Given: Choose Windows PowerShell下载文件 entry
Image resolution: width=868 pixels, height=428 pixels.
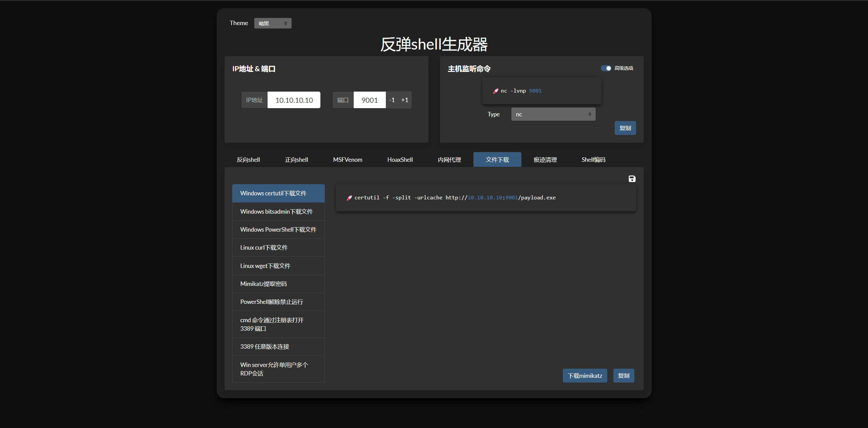Looking at the screenshot, I should tap(278, 230).
